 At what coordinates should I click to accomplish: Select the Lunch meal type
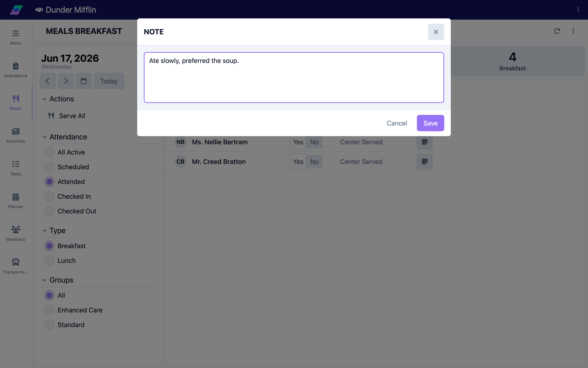pyautogui.click(x=60, y=261)
